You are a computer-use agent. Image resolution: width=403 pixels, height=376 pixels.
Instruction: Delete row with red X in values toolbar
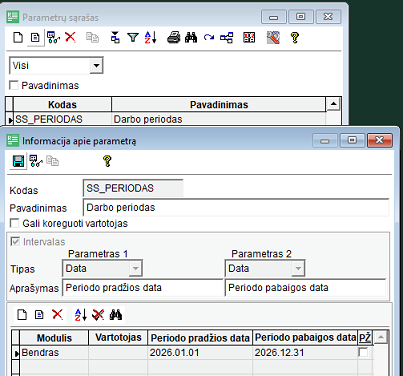click(x=57, y=314)
